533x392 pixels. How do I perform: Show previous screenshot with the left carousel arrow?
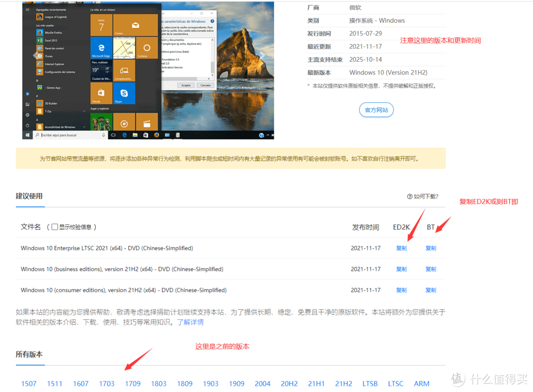point(35,56)
